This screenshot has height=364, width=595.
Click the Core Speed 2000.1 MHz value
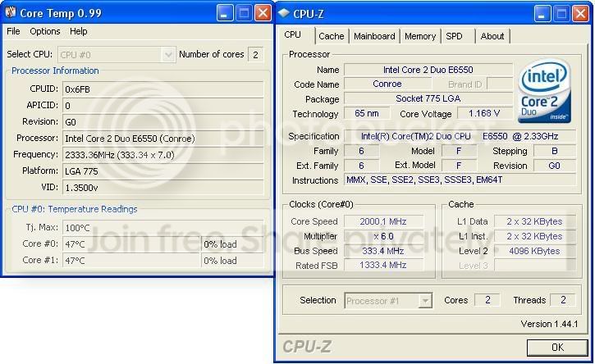point(383,221)
